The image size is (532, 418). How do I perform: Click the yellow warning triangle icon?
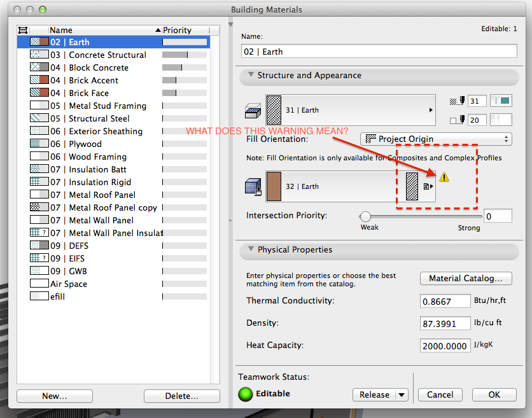coord(444,177)
